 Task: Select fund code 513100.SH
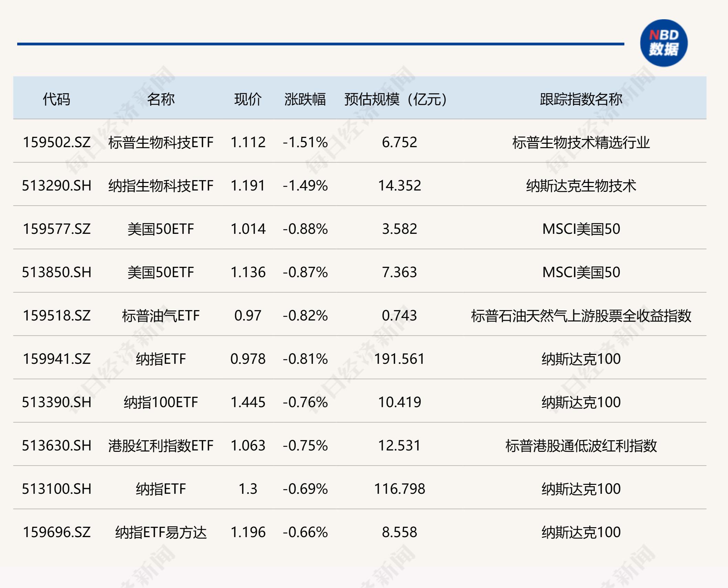57,489
